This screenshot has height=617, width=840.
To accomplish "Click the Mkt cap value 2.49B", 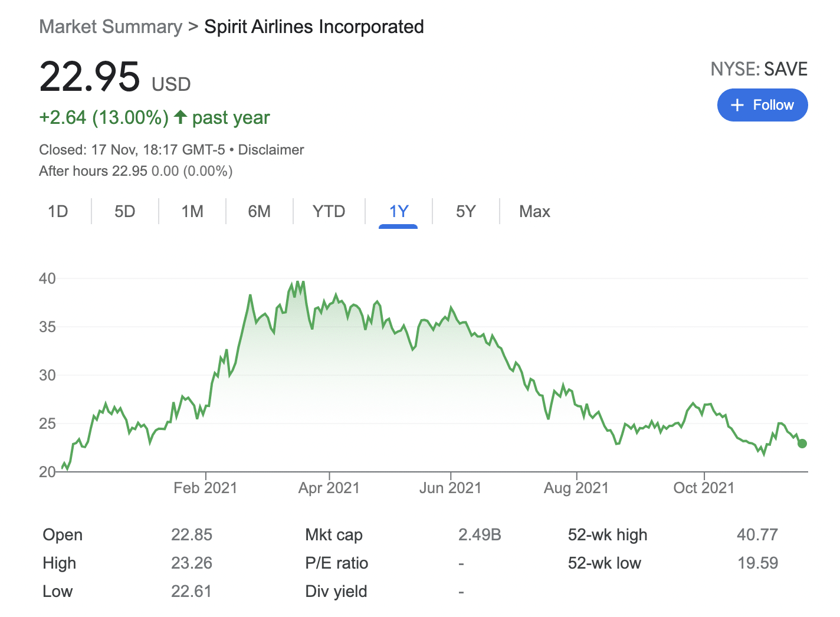I will [x=480, y=534].
